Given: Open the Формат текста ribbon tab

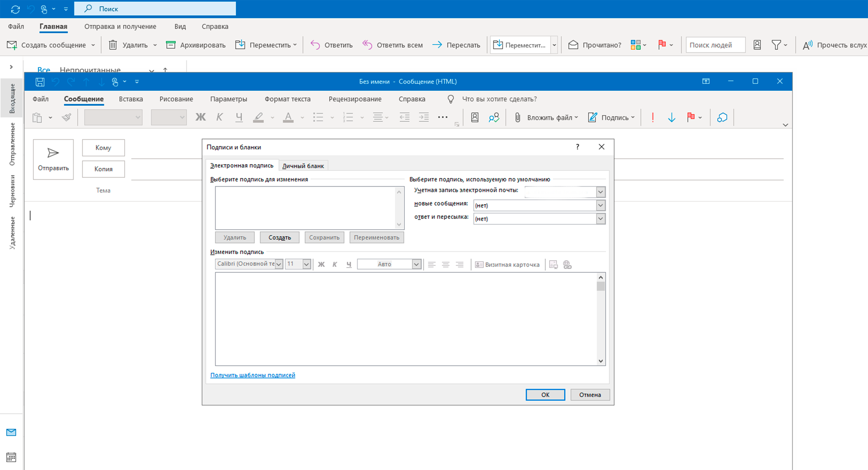Looking at the screenshot, I should coord(287,99).
